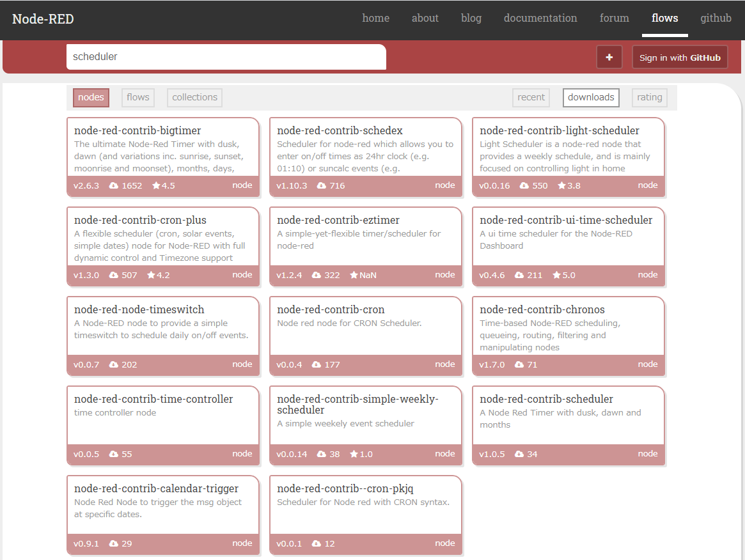Open node-red-contrib-ui-time-scheduler
This screenshot has height=560, width=745.
[x=566, y=220]
